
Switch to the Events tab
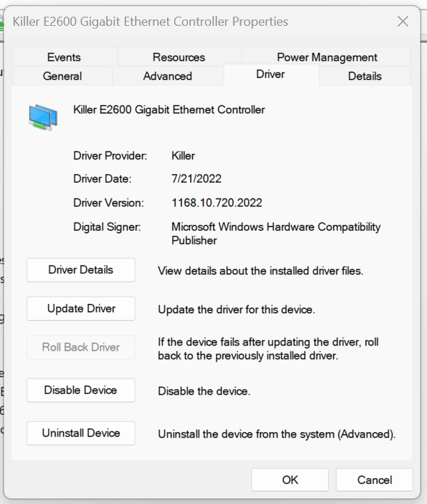64,57
